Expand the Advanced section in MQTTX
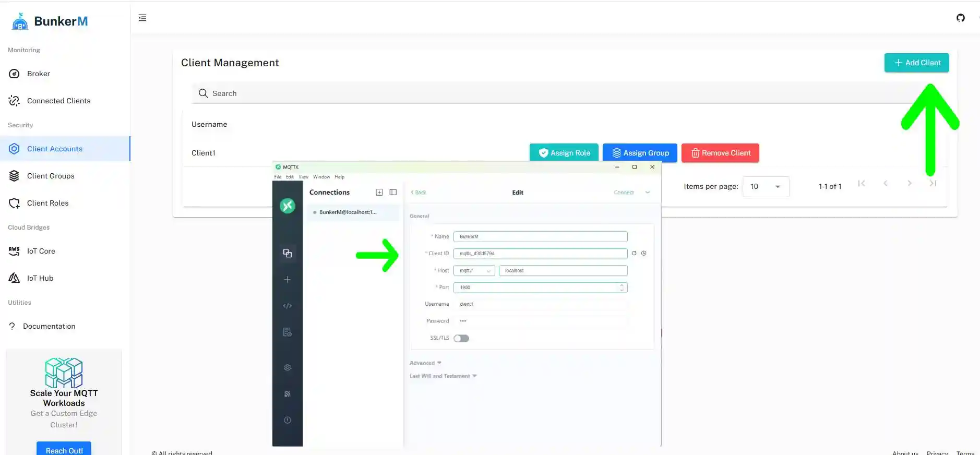Image resolution: width=980 pixels, height=455 pixels. pyautogui.click(x=425, y=363)
